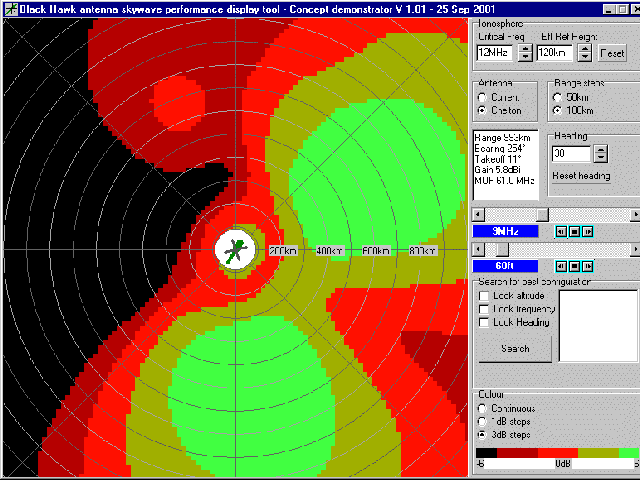Click the bright red swatch in colour legend
This screenshot has width=640, height=480.
[x=558, y=453]
